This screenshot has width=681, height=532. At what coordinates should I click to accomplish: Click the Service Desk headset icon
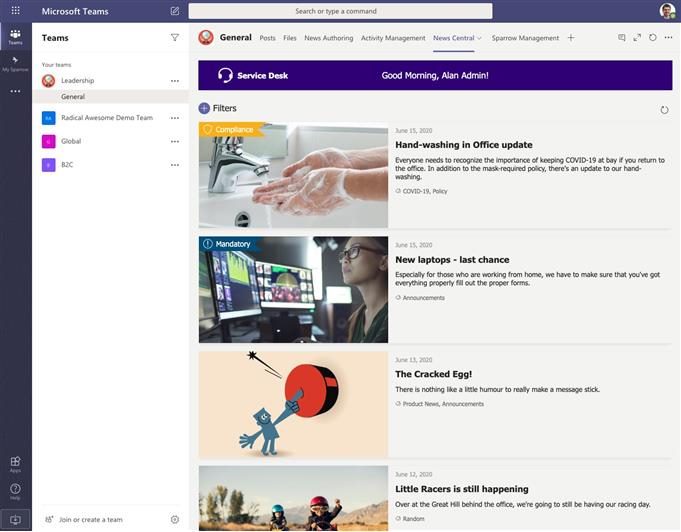[x=225, y=75]
